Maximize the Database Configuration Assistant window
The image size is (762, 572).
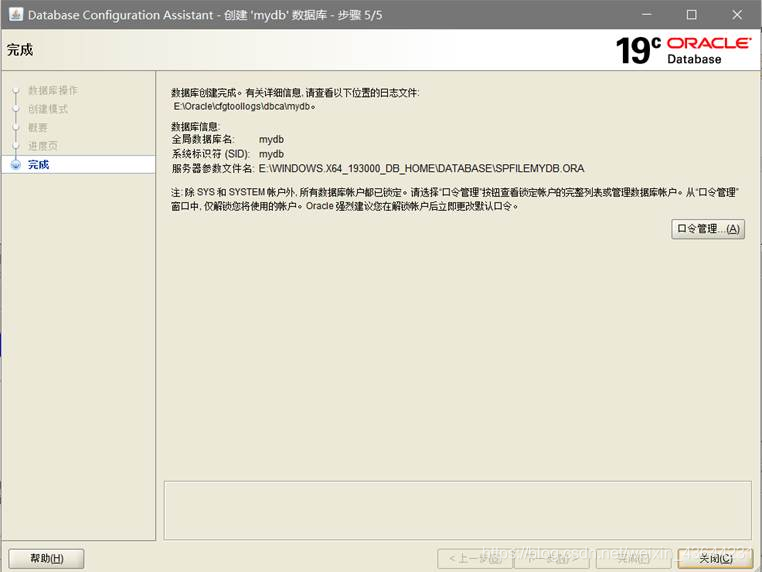[x=692, y=15]
